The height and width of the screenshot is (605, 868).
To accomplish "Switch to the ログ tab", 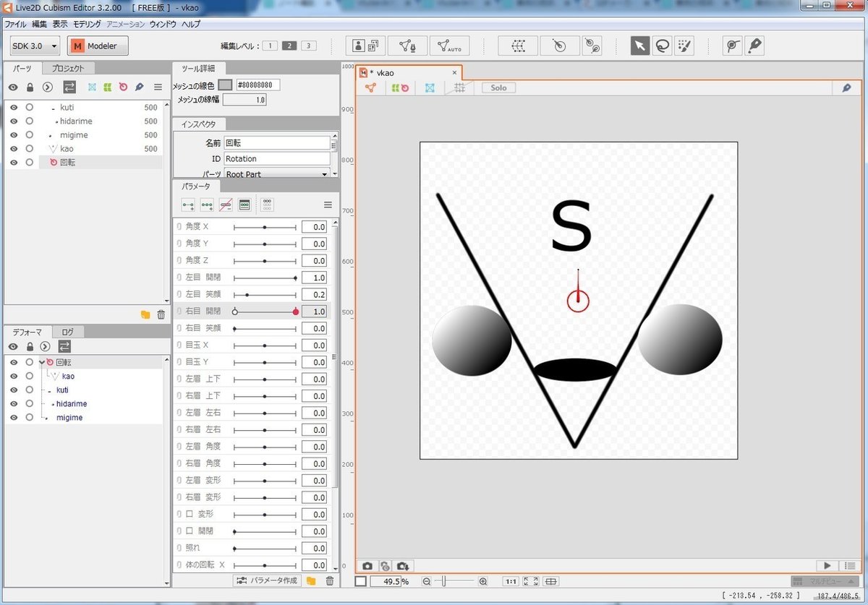I will pos(67,332).
